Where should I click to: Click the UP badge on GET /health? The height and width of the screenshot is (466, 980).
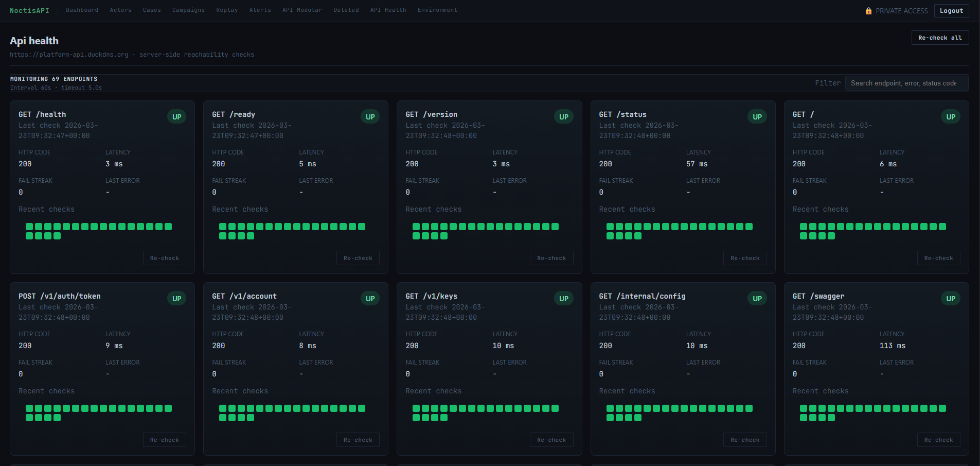click(x=176, y=117)
